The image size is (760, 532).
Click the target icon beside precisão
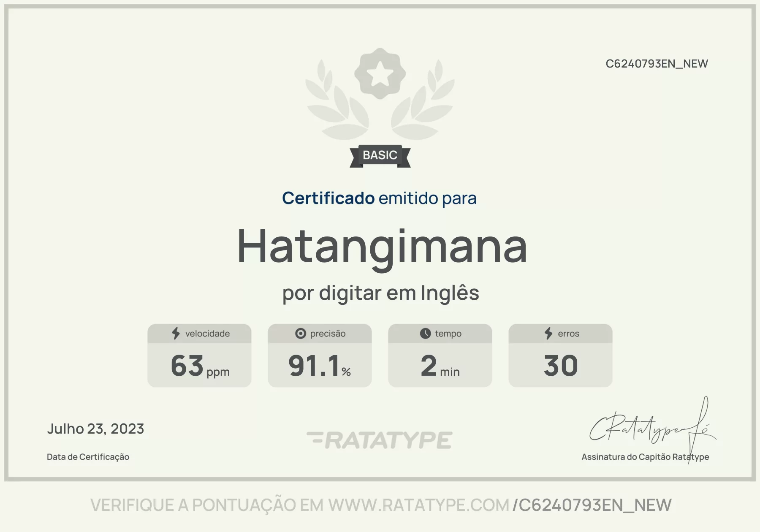click(x=300, y=334)
